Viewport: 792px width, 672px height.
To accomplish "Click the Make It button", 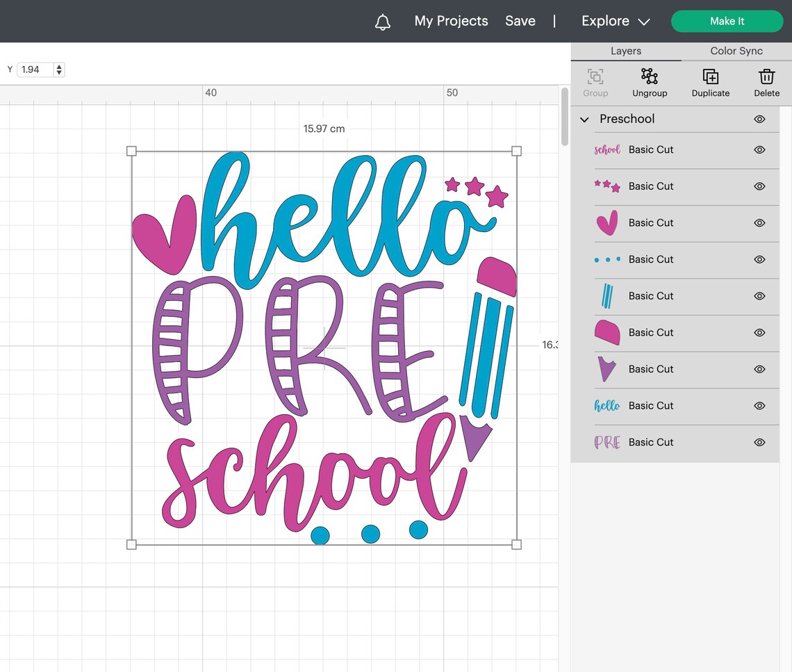I will click(727, 21).
